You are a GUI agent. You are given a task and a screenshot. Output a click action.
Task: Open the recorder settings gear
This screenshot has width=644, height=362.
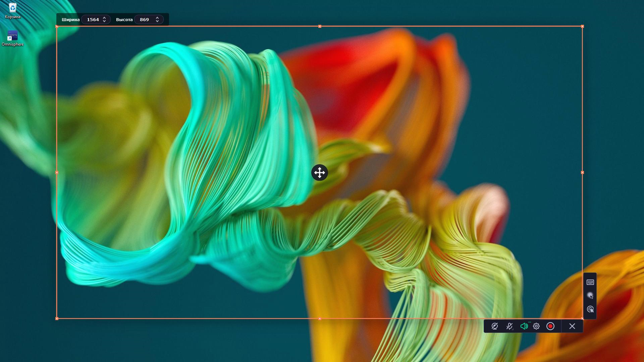pos(536,326)
